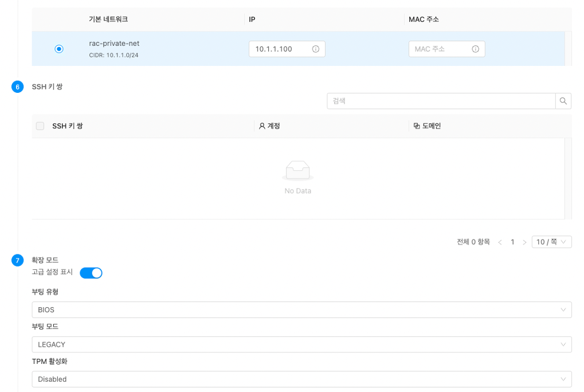584x392 pixels.
Task: Click page number 1 in pagination
Action: [512, 242]
